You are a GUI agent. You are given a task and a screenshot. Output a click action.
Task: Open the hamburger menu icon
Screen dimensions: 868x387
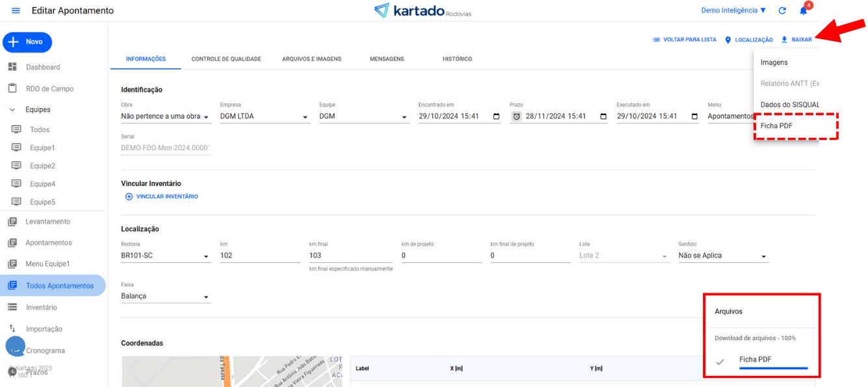click(x=16, y=11)
